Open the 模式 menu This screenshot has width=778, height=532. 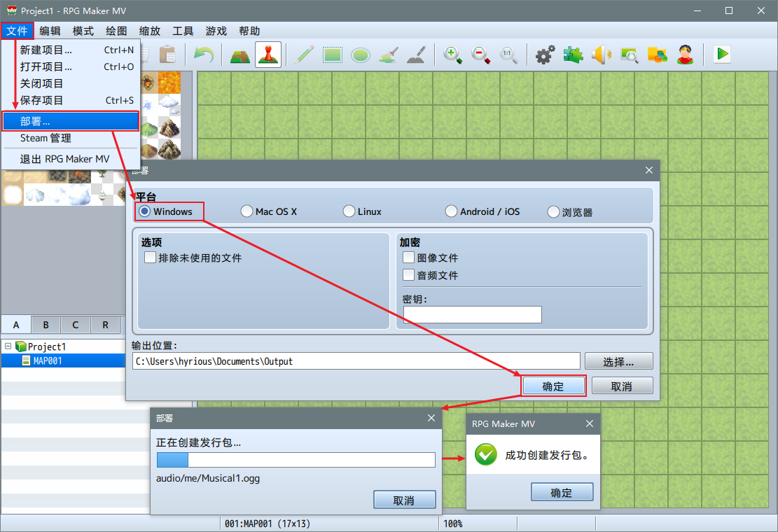coord(83,31)
